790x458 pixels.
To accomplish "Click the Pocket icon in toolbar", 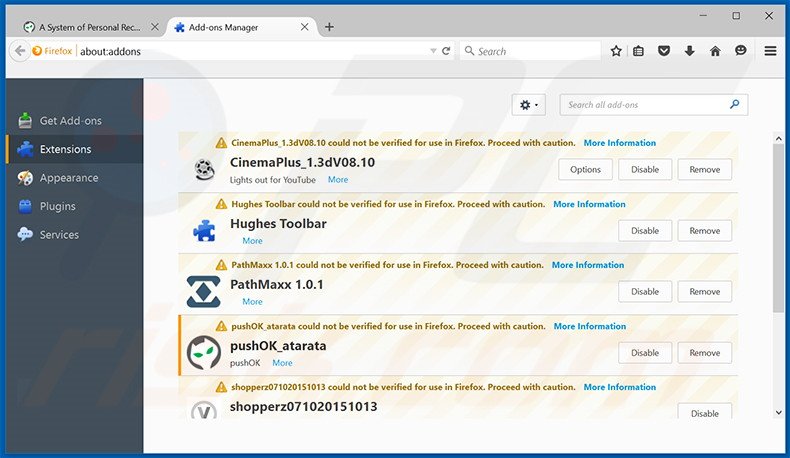I will (664, 51).
